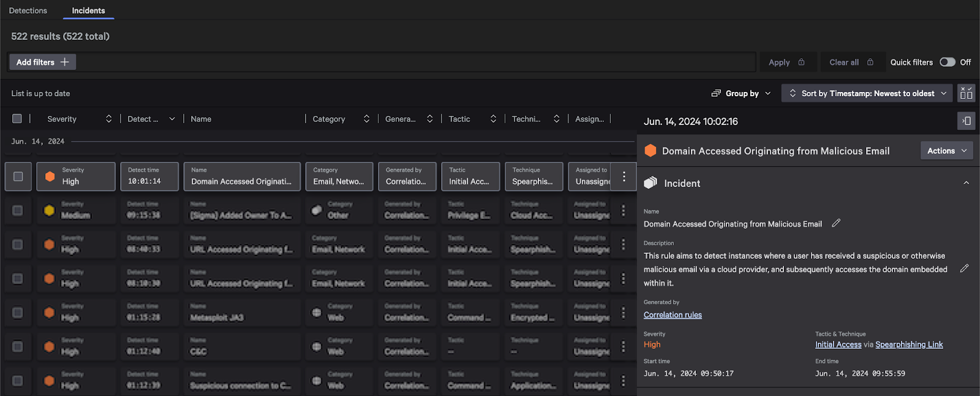Edit the incident name pencil icon

click(836, 223)
